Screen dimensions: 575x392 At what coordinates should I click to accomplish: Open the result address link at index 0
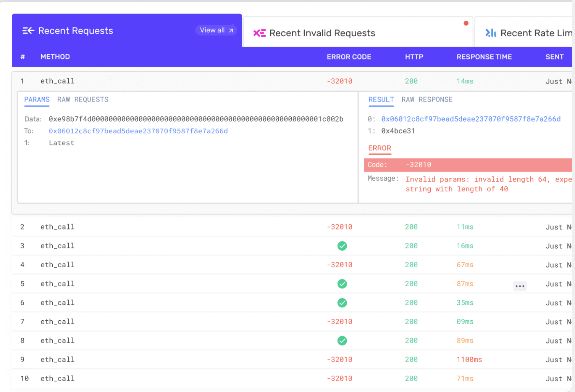471,119
